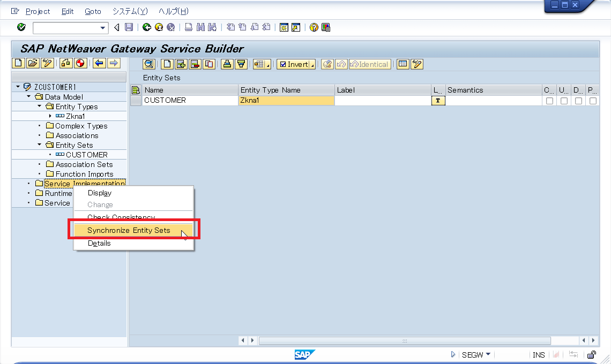Collapse the Data Model folder

pos(28,96)
